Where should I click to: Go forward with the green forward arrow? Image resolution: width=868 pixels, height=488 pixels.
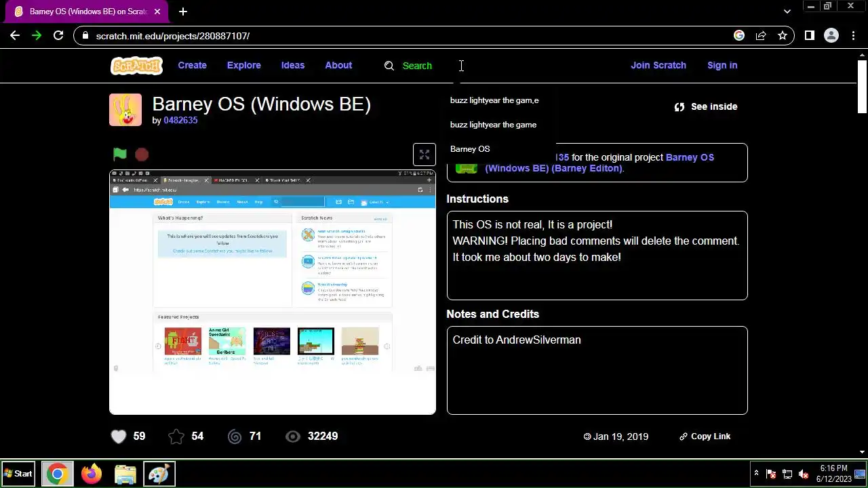(x=37, y=36)
